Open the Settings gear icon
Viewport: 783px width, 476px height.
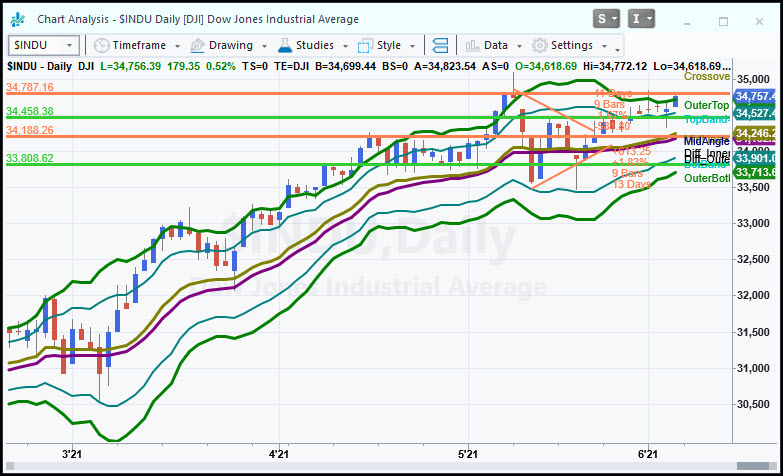[x=539, y=45]
